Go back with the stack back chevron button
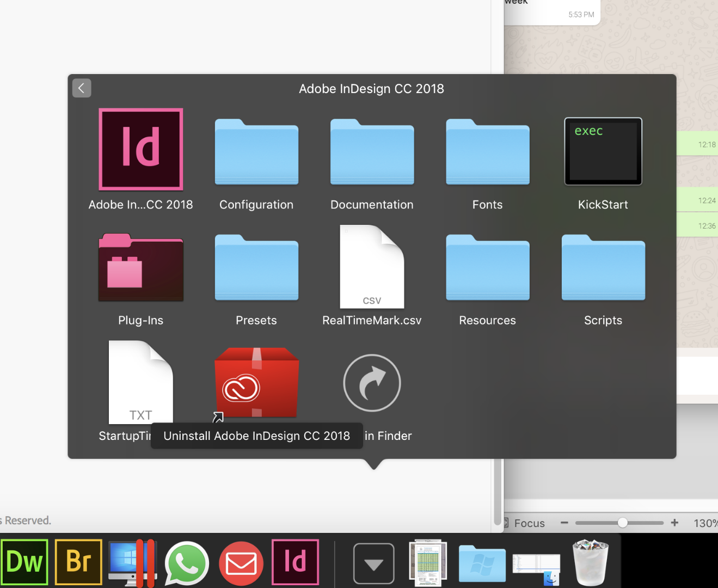The image size is (718, 588). 82,88
